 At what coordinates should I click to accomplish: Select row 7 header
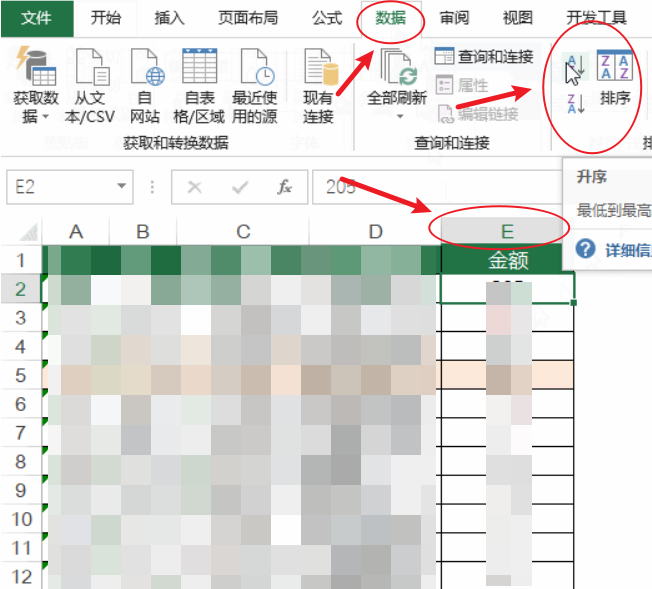tap(20, 433)
